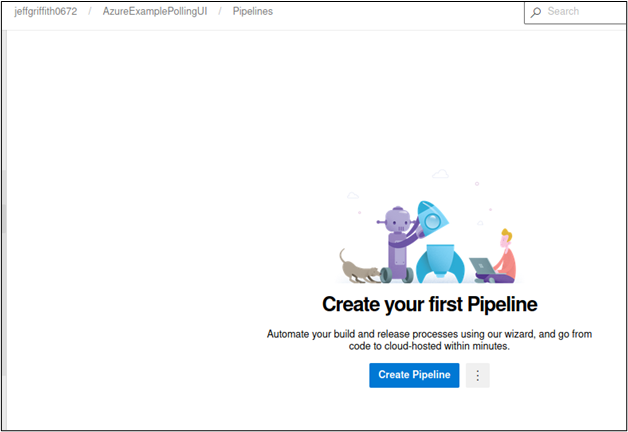Click the Create Pipeline button
This screenshot has height=432, width=628.
(x=414, y=375)
